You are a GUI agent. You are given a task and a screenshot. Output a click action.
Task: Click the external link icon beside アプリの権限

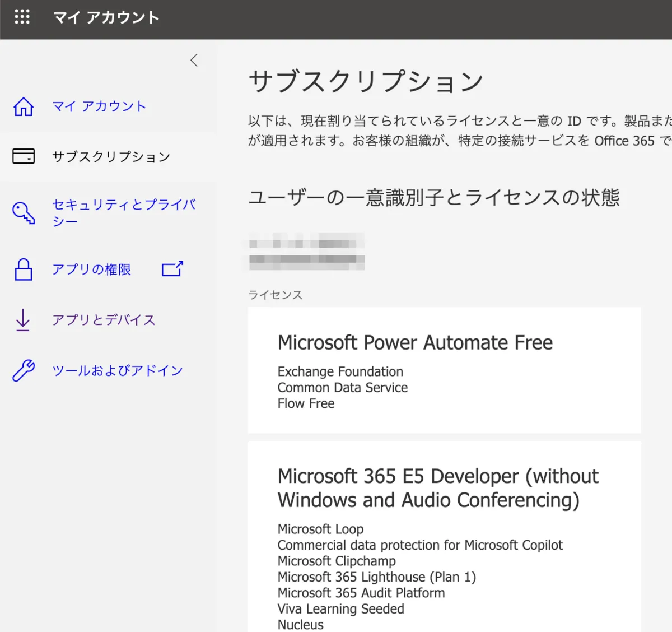tap(172, 269)
